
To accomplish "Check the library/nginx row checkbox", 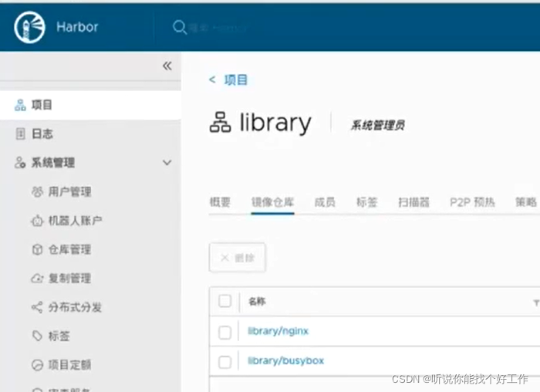I will click(x=225, y=333).
